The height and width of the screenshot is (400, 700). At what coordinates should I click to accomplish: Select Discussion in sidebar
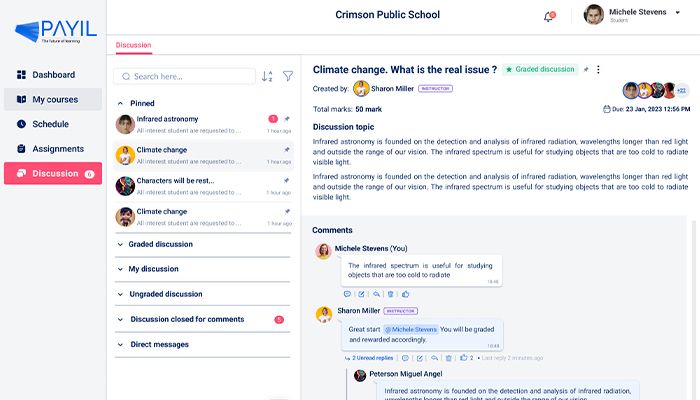pos(53,173)
